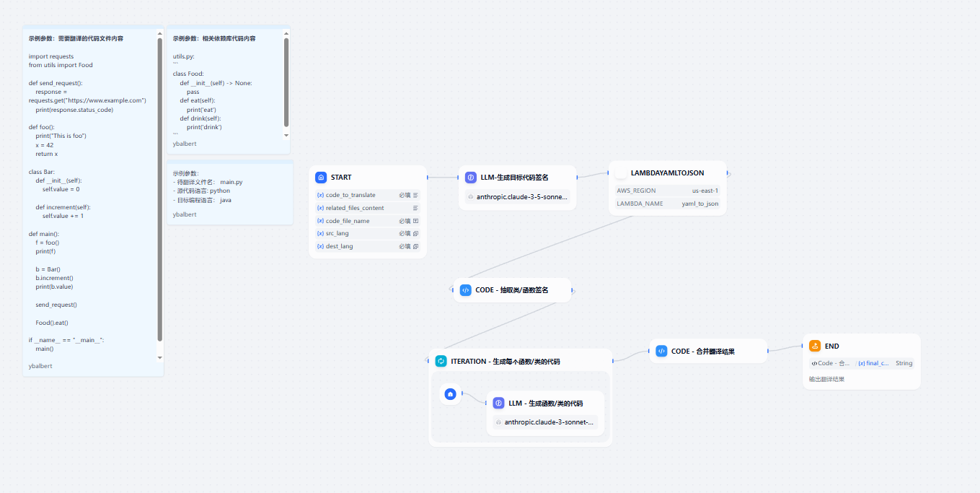Click the 源代码语言: python line
This screenshot has height=493, width=980.
(x=201, y=191)
